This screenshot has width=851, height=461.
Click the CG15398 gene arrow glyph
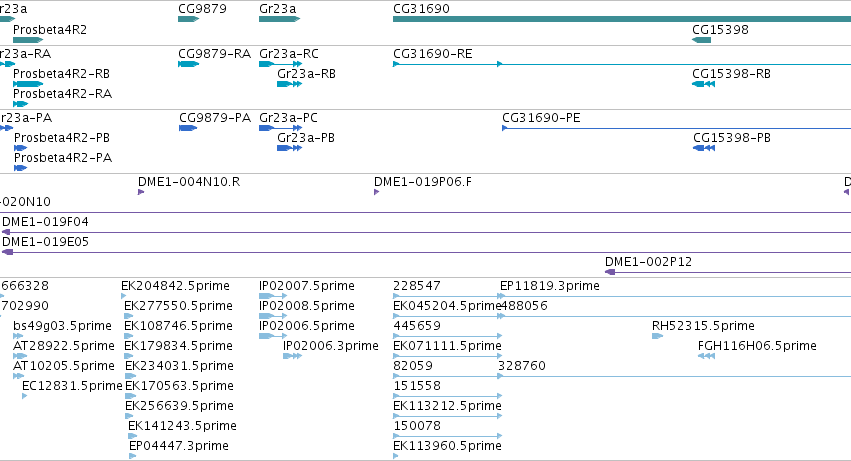tap(701, 40)
